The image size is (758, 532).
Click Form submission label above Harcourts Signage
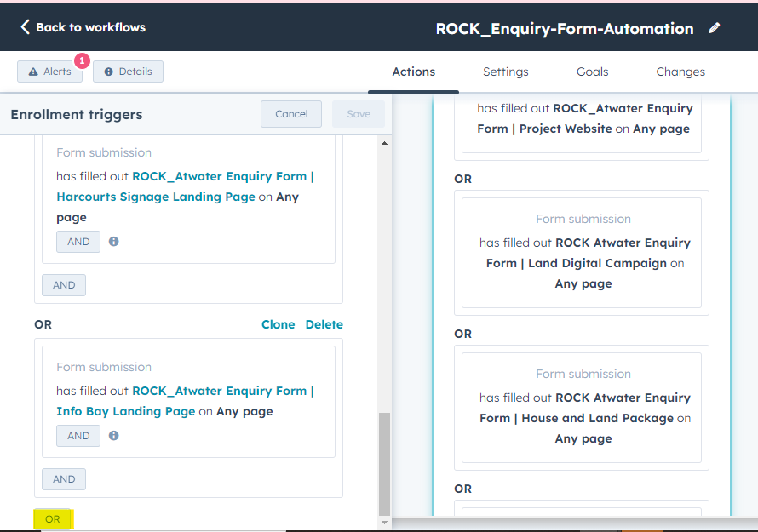point(104,152)
